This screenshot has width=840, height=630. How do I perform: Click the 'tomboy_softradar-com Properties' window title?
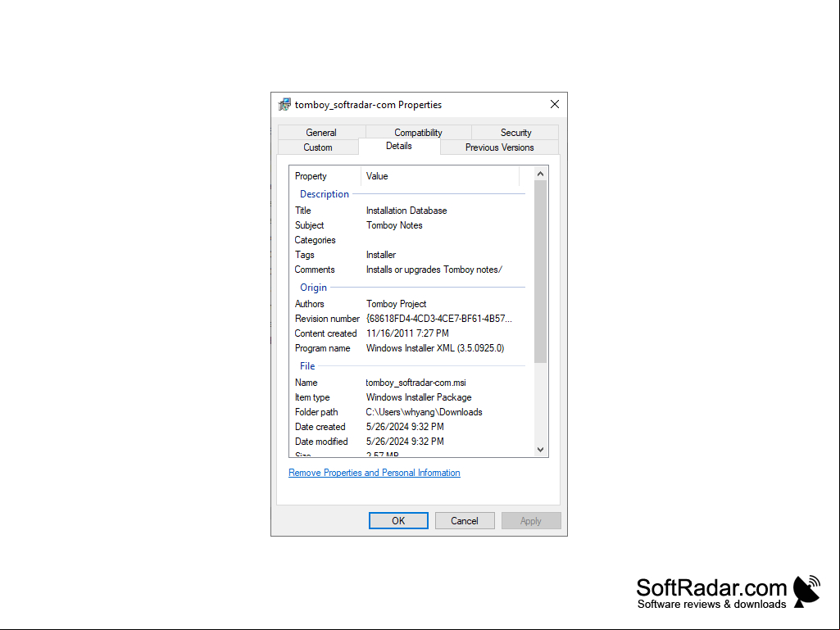pyautogui.click(x=368, y=105)
